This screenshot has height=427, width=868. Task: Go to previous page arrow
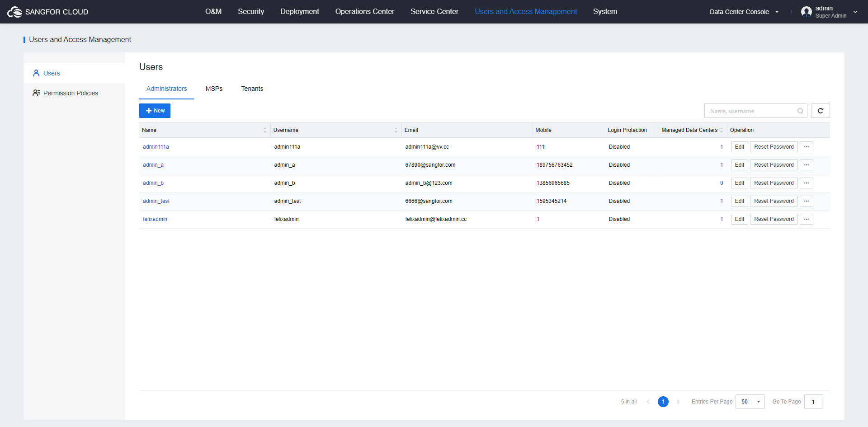point(648,402)
